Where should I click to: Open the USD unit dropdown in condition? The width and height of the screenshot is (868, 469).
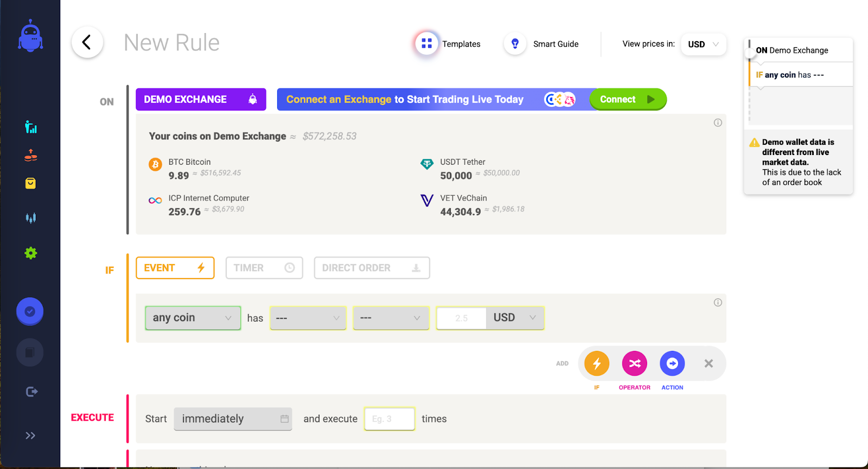(515, 318)
